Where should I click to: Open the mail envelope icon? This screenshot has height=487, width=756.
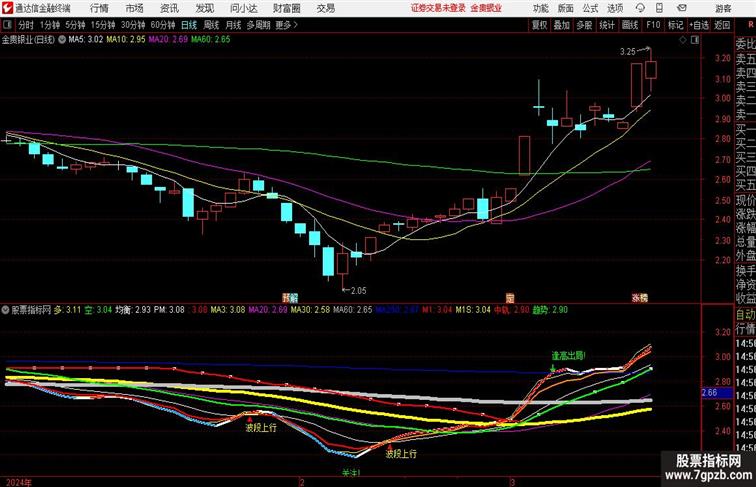[x=682, y=8]
